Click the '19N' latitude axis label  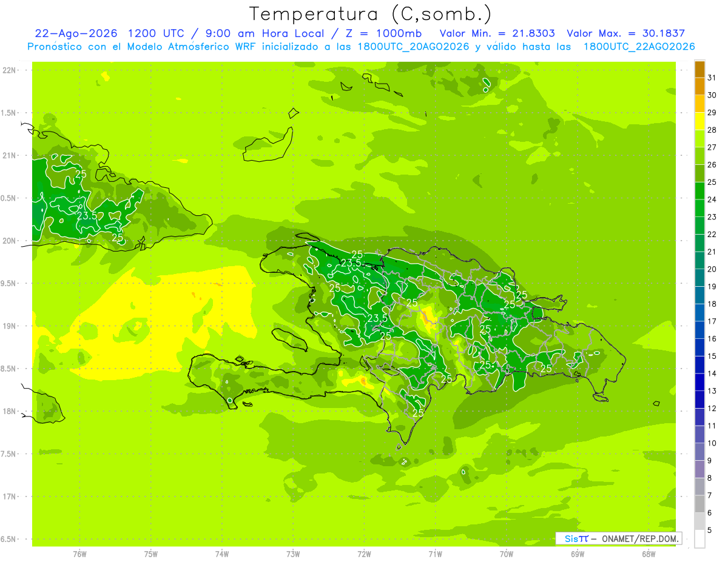point(10,326)
